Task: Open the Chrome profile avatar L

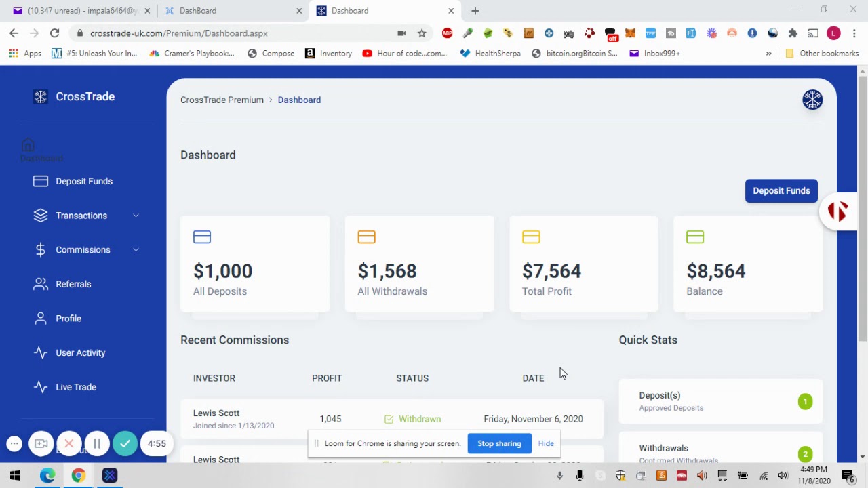Action: (833, 33)
